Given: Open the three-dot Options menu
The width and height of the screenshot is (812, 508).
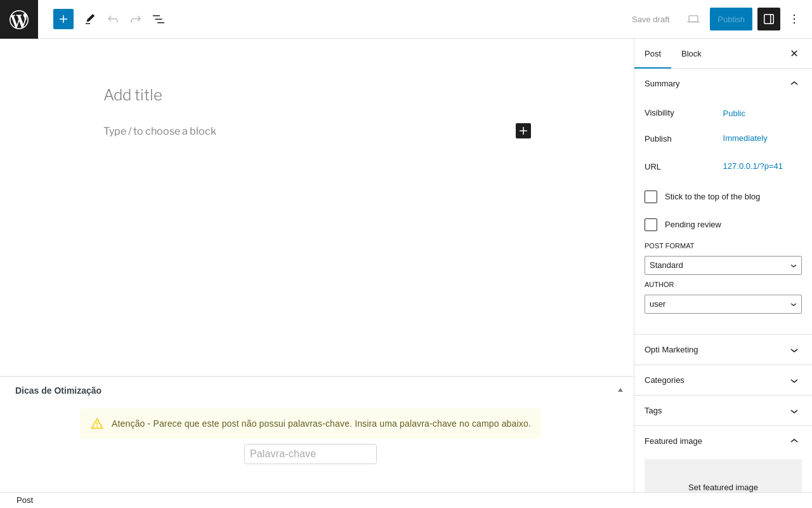Looking at the screenshot, I should (x=794, y=19).
